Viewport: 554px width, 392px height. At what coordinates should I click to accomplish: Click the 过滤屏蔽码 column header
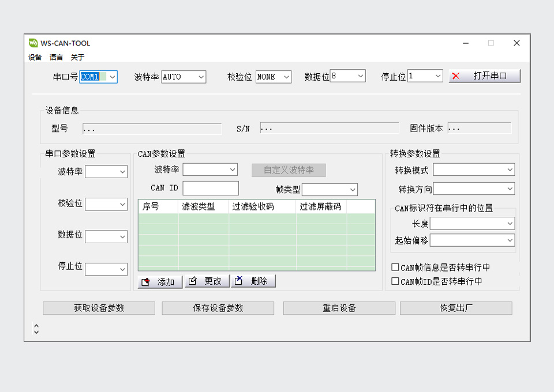pyautogui.click(x=321, y=206)
